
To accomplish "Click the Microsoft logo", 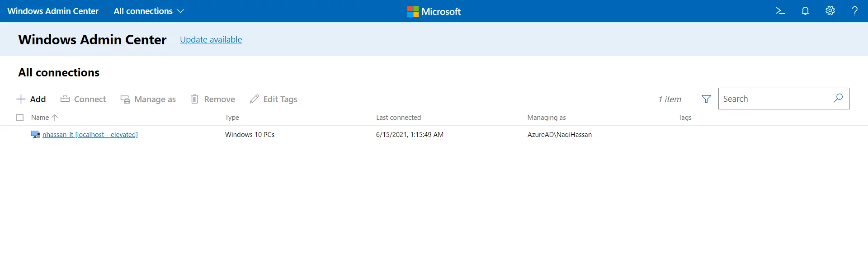I will (x=434, y=11).
